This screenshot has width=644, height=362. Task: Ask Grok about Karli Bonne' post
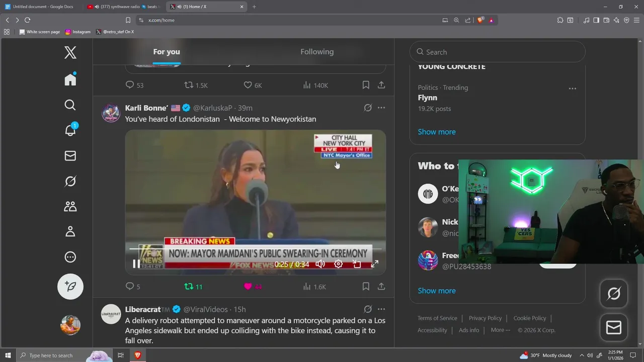tap(368, 108)
